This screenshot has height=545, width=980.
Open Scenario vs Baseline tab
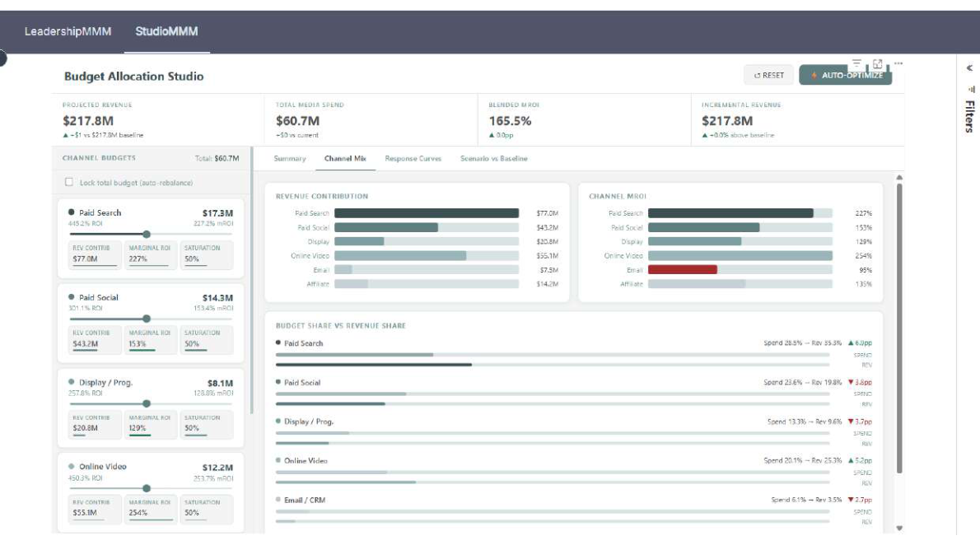494,159
